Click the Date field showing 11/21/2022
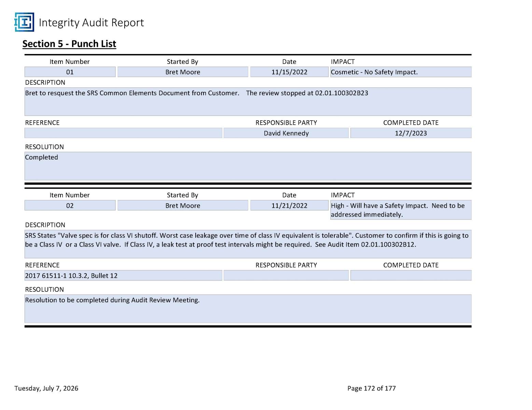The image size is (532, 410). pos(289,205)
